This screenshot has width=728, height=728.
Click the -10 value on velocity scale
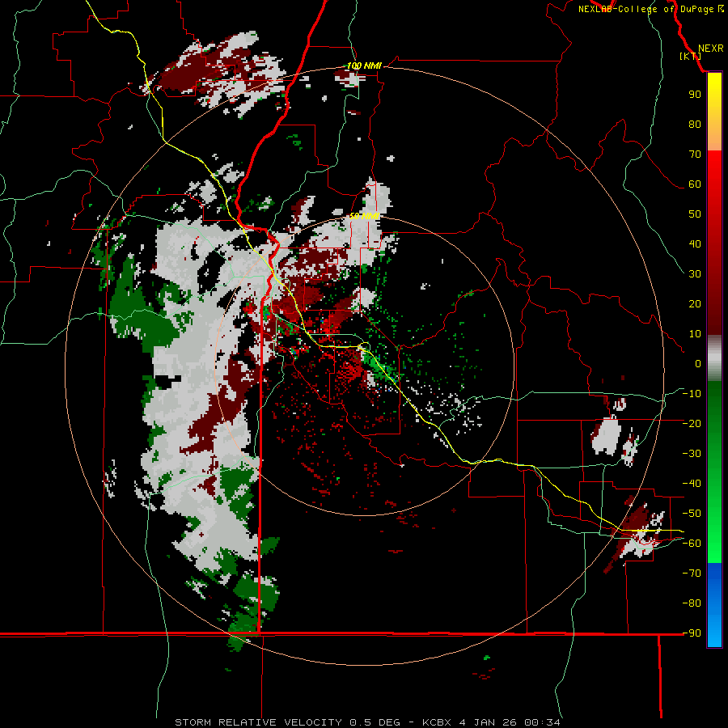click(x=692, y=394)
